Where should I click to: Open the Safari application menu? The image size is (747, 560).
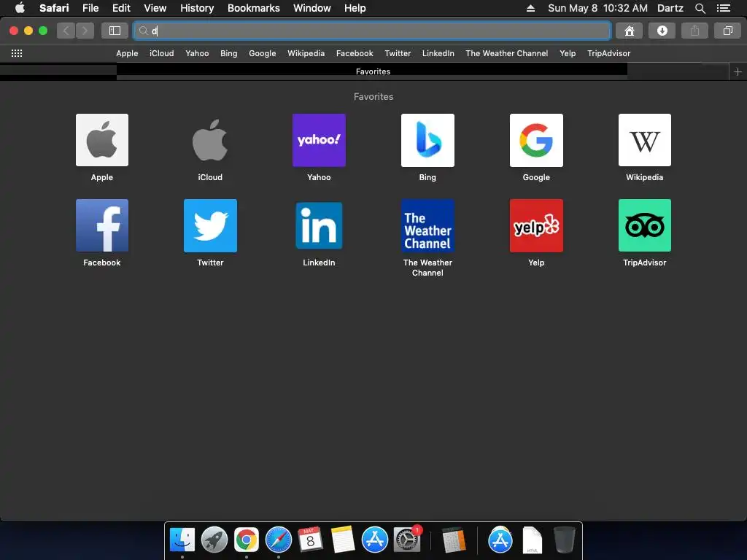(x=54, y=8)
